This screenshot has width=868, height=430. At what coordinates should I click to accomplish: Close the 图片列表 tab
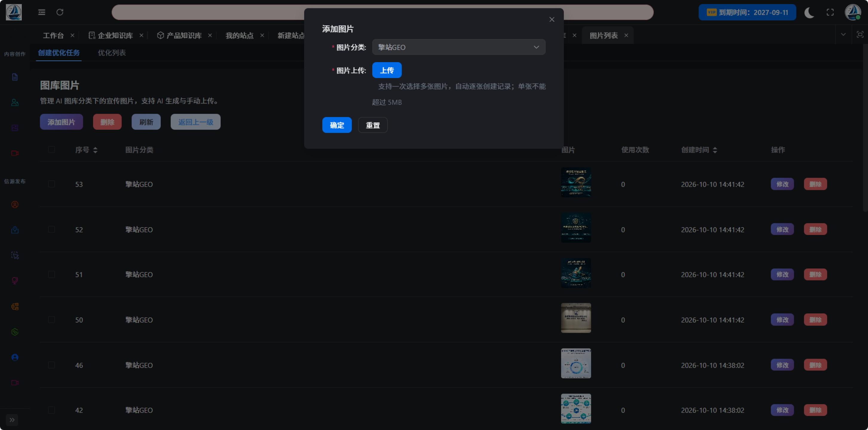(626, 35)
